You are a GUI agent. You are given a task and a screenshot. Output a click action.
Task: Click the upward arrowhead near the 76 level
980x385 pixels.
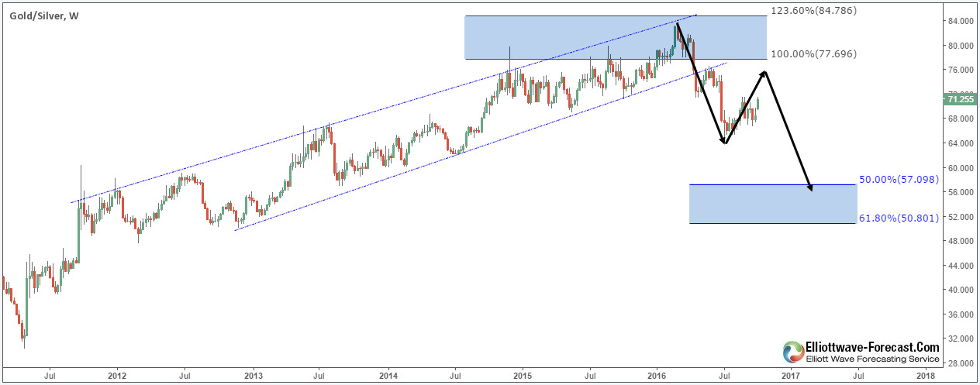[x=764, y=74]
